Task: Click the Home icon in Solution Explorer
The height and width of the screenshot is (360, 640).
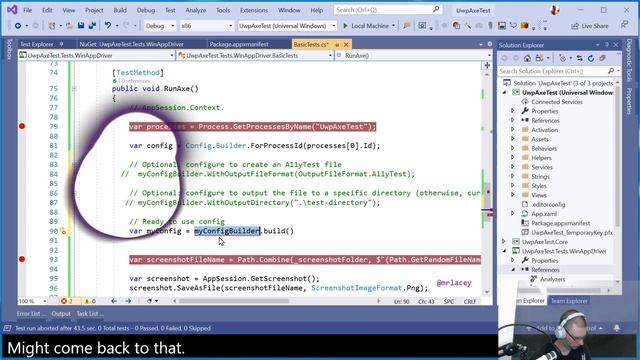Action: click(x=527, y=58)
